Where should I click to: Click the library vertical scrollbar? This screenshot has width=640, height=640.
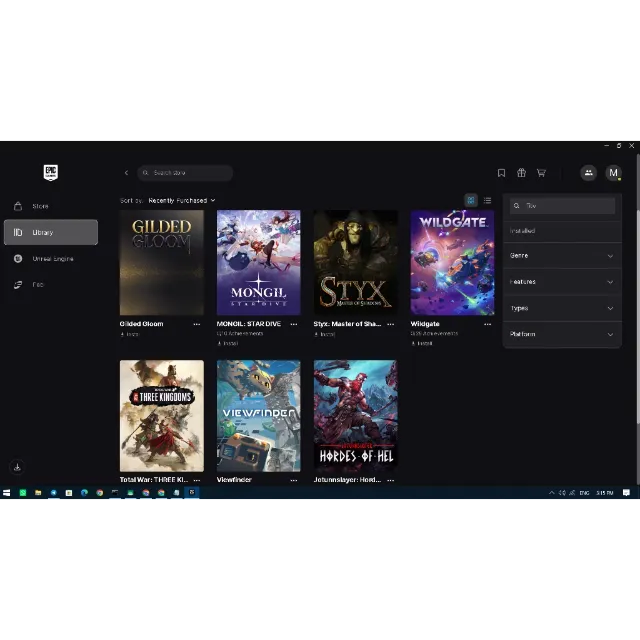coord(638,290)
